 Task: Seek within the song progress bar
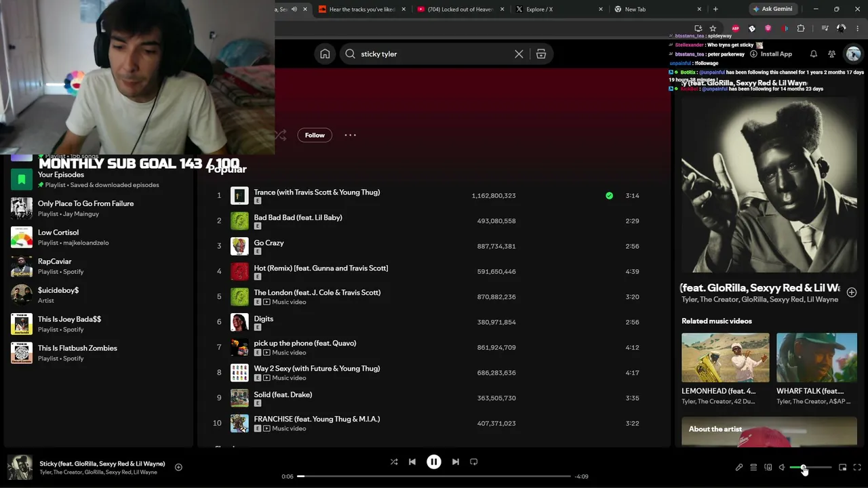tap(434, 476)
